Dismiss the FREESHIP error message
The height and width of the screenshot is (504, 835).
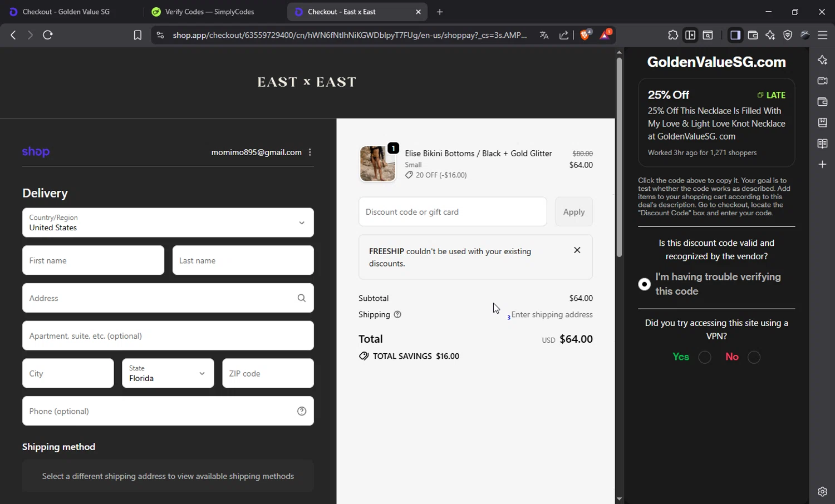coord(577,250)
